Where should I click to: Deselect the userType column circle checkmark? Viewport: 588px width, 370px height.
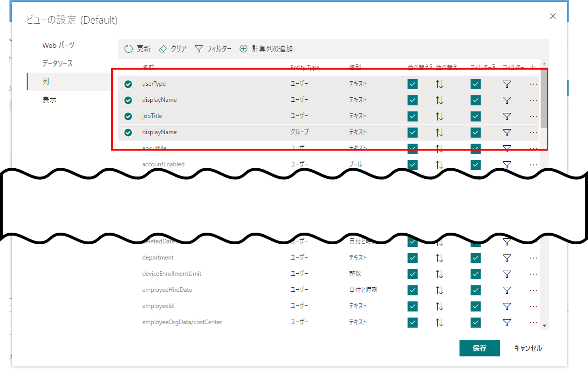click(128, 84)
